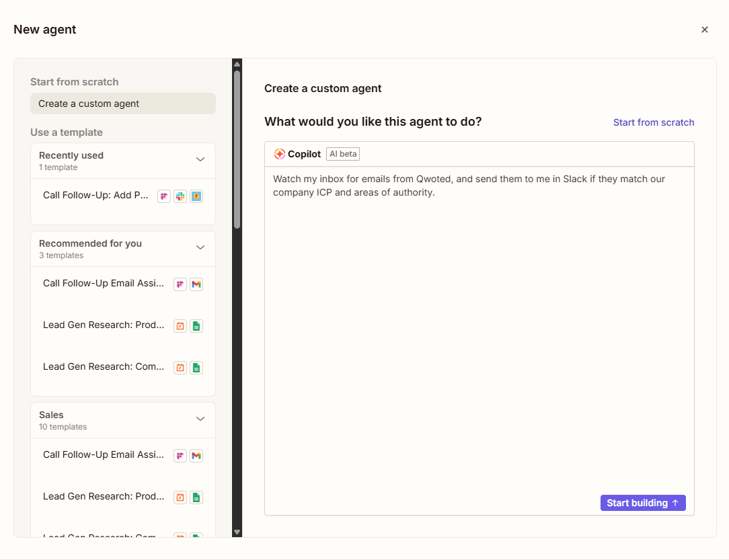729x560 pixels.
Task: Click the yellow 'r' app icon on the recently used template
Action: 196,196
